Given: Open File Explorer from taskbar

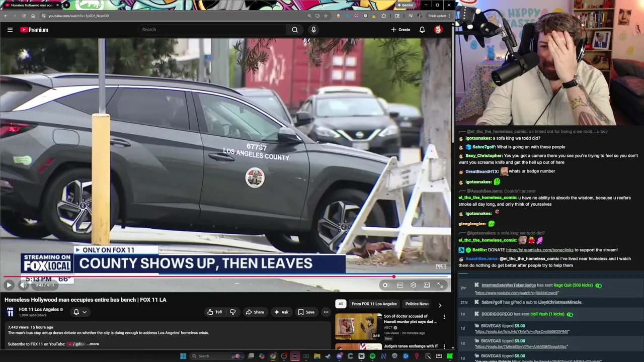Looking at the screenshot, I should pyautogui.click(x=317, y=356).
